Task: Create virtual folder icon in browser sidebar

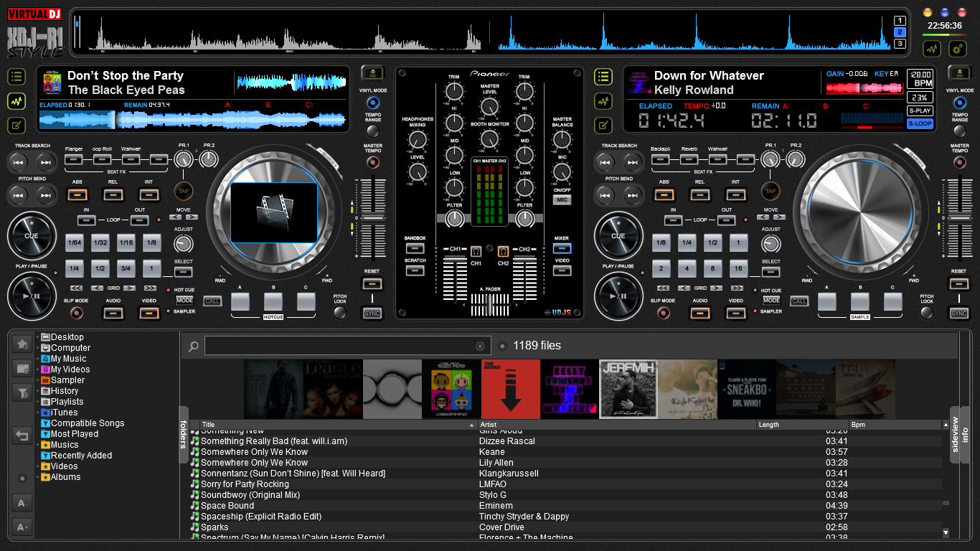Action: [22, 368]
